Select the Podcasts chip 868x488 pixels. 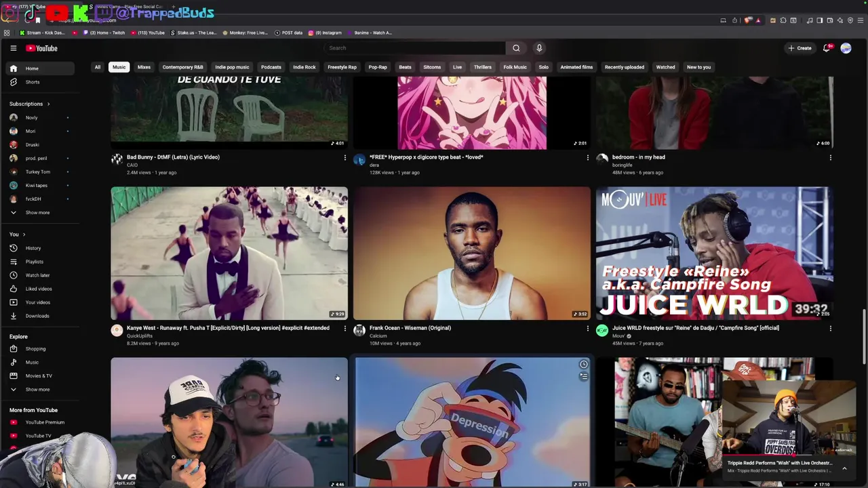[x=271, y=67]
